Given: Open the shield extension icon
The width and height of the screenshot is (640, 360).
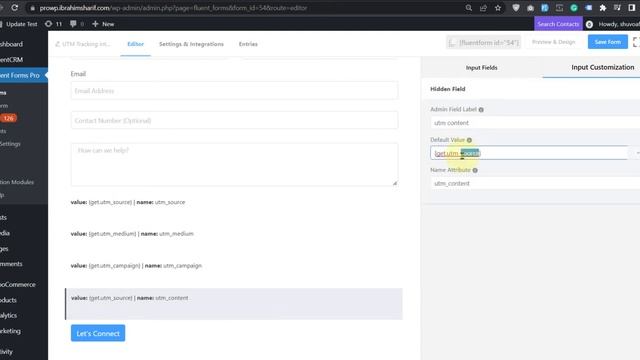Looking at the screenshot, I should (516, 8).
